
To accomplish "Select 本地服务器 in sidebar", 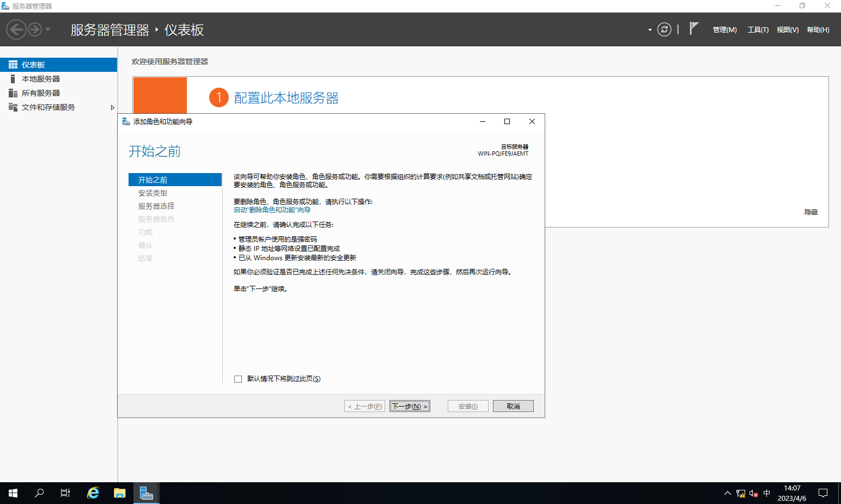I will pyautogui.click(x=41, y=79).
